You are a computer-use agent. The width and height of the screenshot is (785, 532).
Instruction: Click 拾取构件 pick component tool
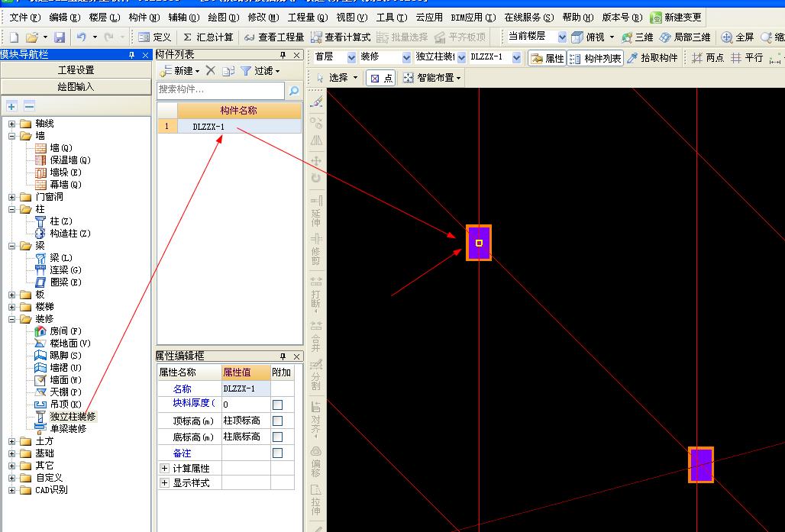pos(652,58)
